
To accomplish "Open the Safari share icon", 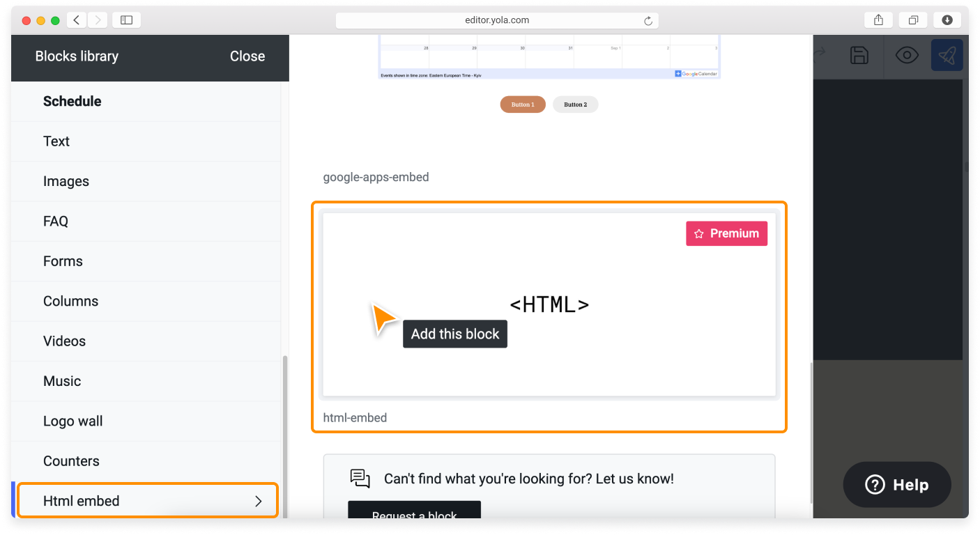I will [x=878, y=20].
